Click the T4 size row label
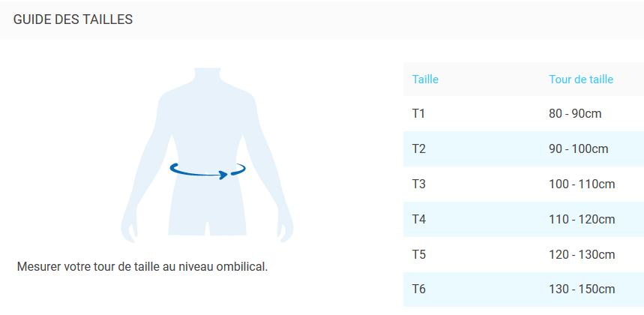This screenshot has height=315, width=644. coord(419,219)
